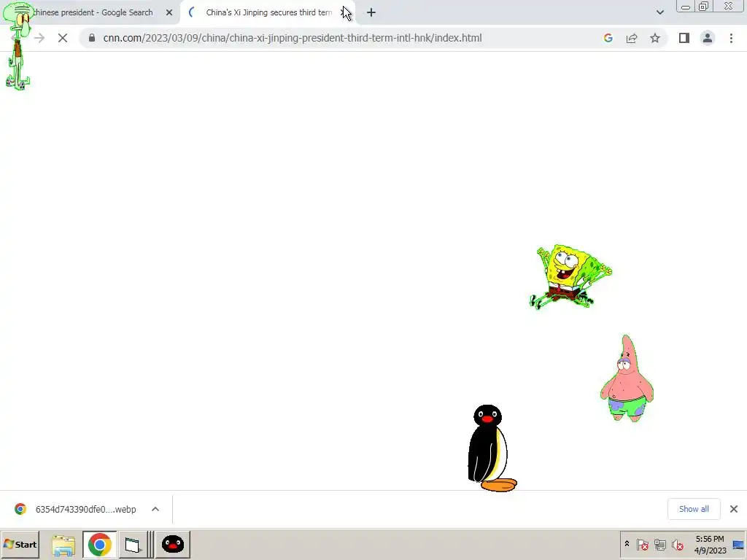
Task: Toggle the browser side panel
Action: point(684,38)
